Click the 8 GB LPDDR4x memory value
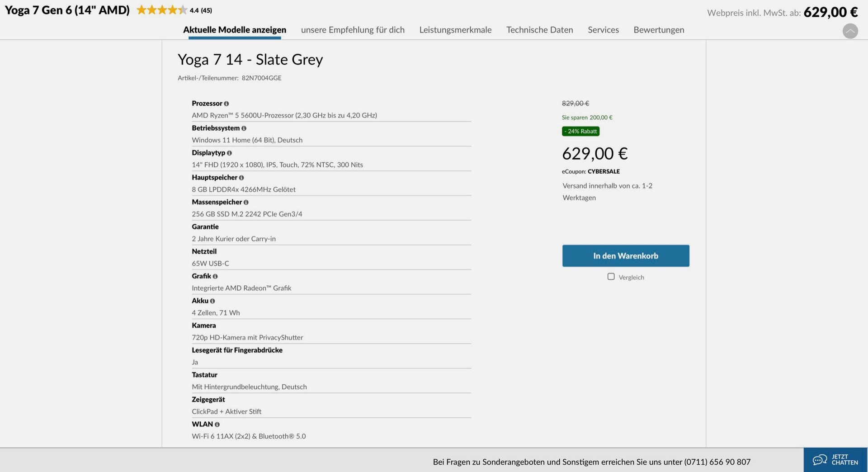The width and height of the screenshot is (868, 472). coord(244,189)
